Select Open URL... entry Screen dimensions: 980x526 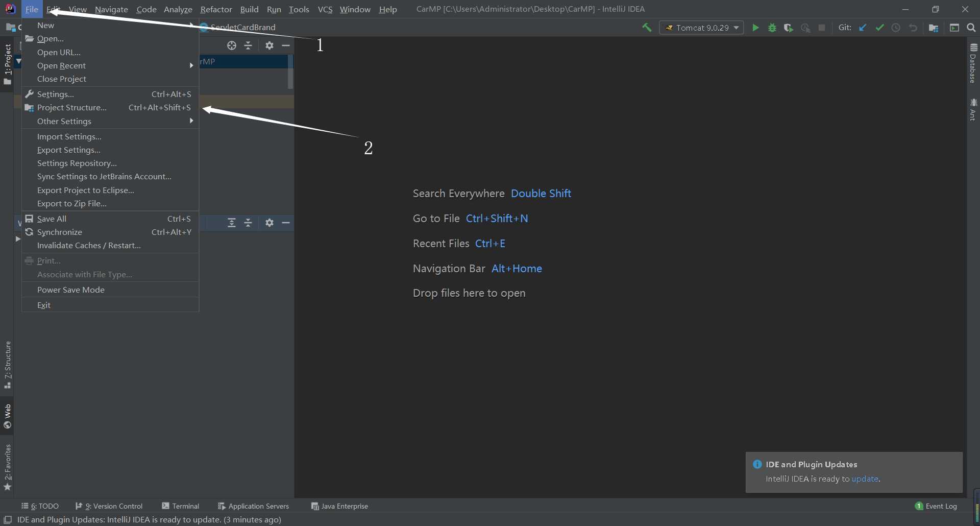110,52
